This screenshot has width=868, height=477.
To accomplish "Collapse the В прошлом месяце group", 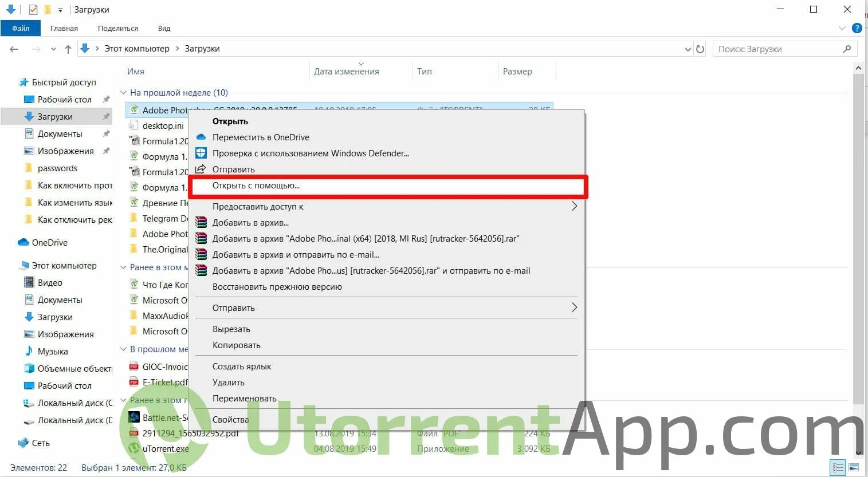I will 123,349.
